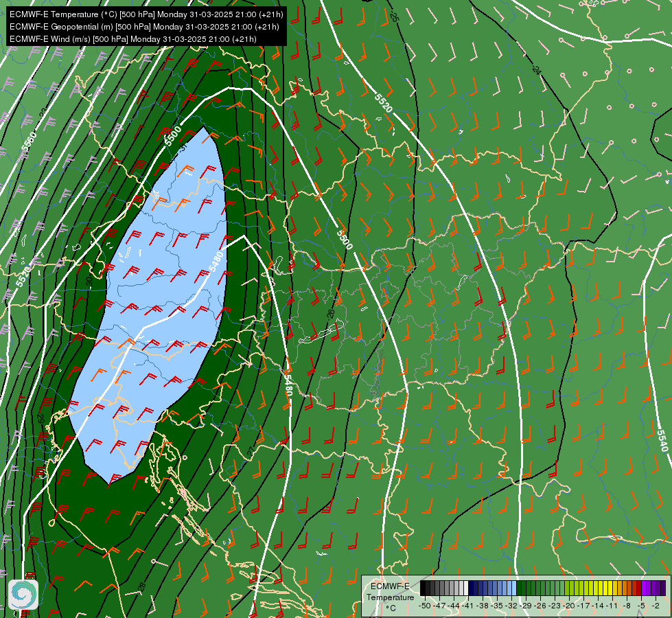
Task: Click the -11 value on the legend scale
Action: point(612,606)
